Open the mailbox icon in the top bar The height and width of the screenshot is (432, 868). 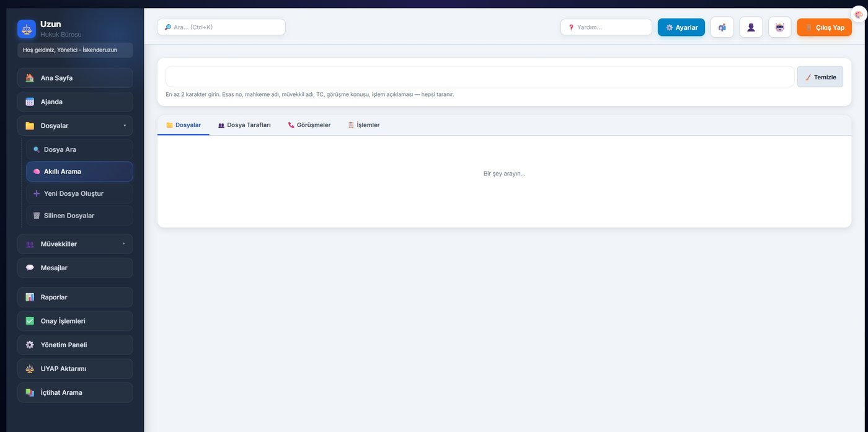[722, 27]
